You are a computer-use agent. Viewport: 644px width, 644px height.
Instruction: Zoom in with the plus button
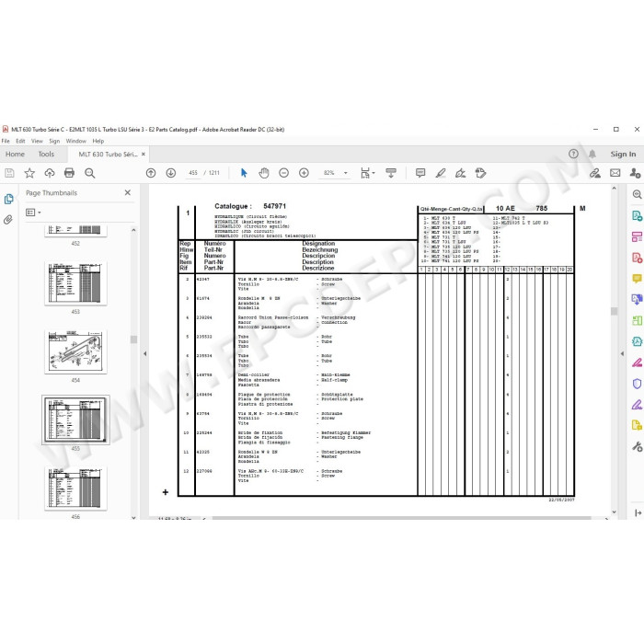coord(304,173)
